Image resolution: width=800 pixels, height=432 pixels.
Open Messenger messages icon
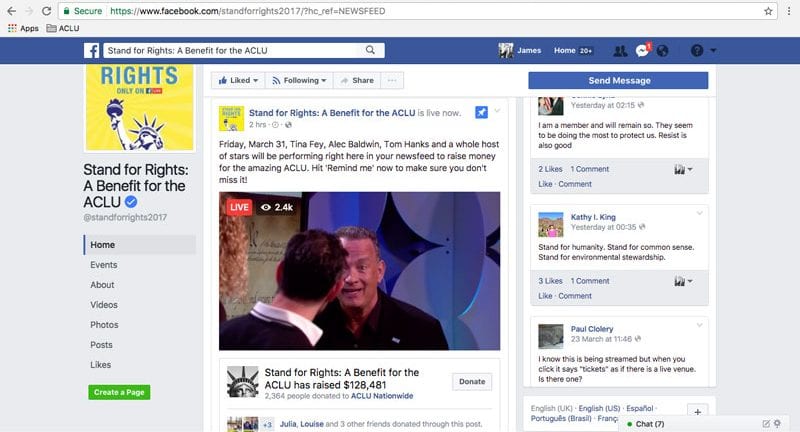click(643, 51)
